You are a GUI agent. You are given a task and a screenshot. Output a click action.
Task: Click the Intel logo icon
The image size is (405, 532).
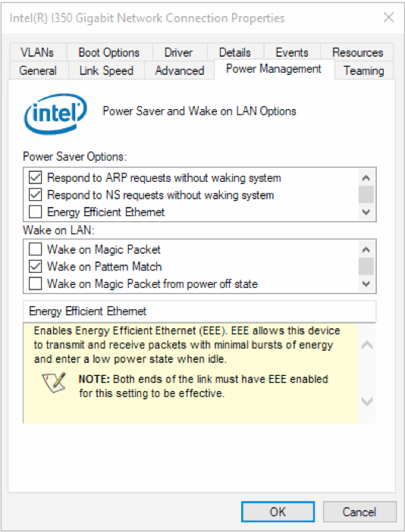point(55,114)
